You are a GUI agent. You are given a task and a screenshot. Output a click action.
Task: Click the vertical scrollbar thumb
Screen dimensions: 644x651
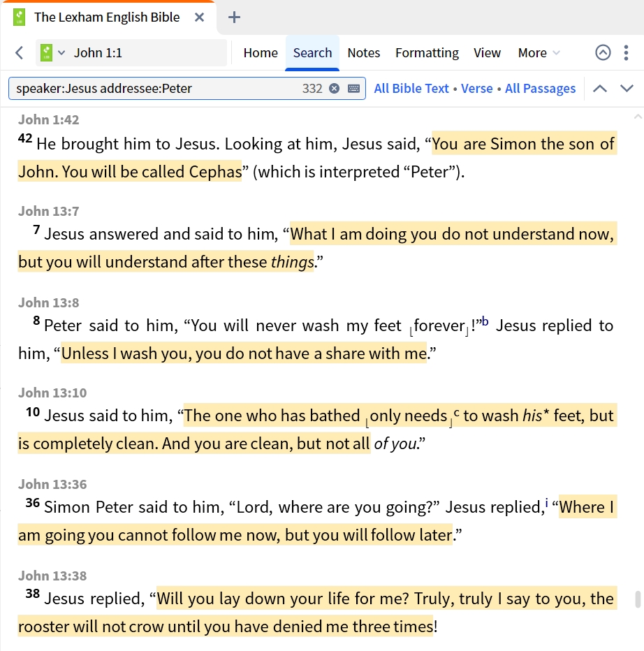pyautogui.click(x=638, y=599)
